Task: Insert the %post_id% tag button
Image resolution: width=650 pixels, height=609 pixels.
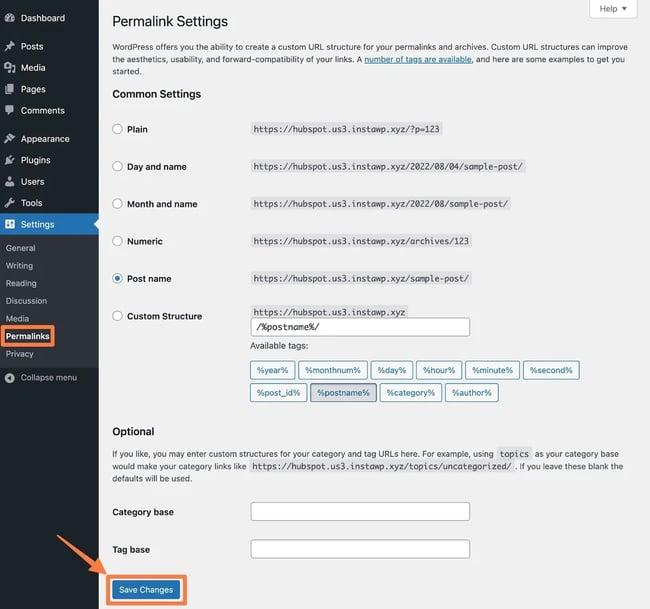Action: [x=279, y=393]
